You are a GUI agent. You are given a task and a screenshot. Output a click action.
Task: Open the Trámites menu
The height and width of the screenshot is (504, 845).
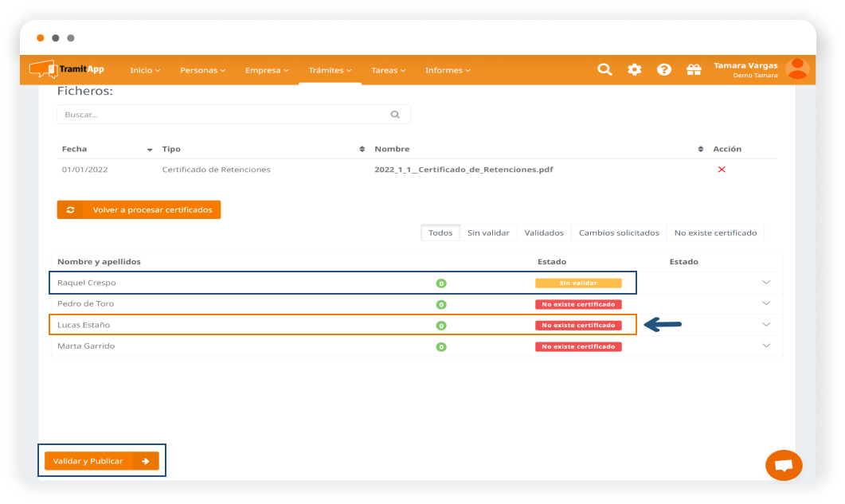point(330,70)
